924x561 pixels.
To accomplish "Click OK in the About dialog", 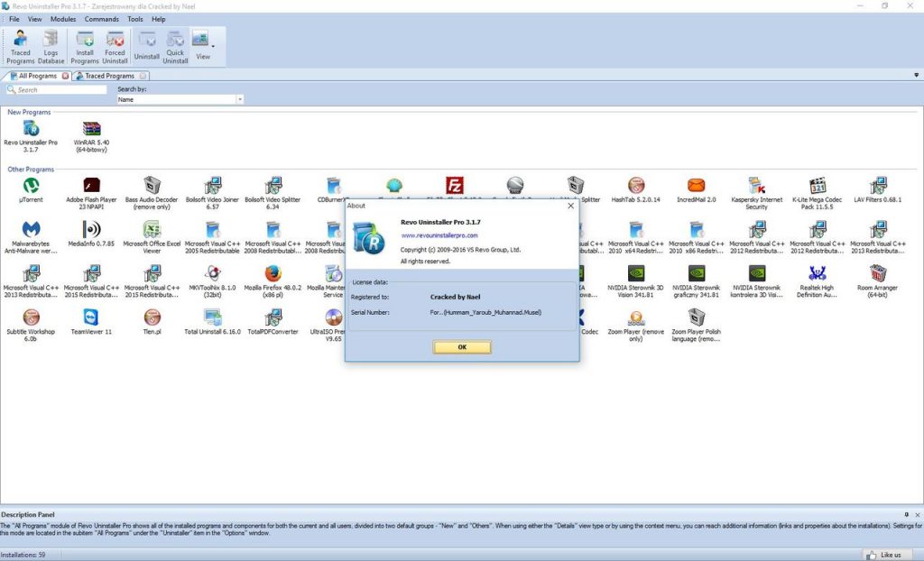I will tap(462, 347).
